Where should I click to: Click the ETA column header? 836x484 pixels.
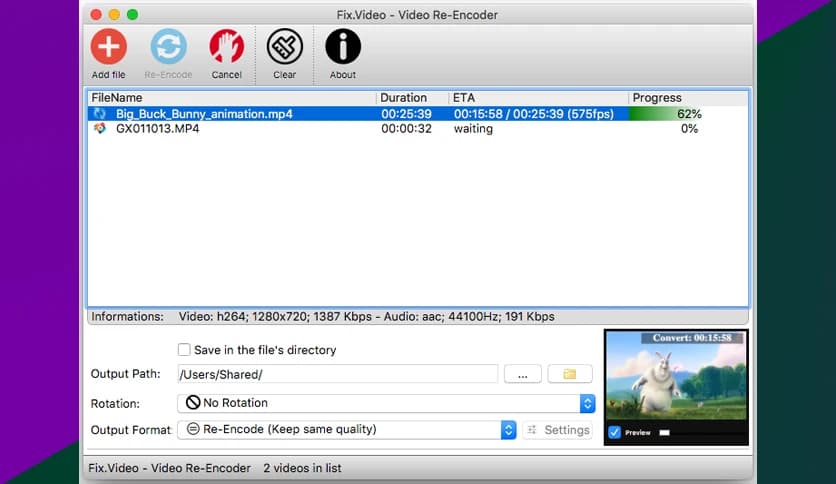[x=538, y=98]
